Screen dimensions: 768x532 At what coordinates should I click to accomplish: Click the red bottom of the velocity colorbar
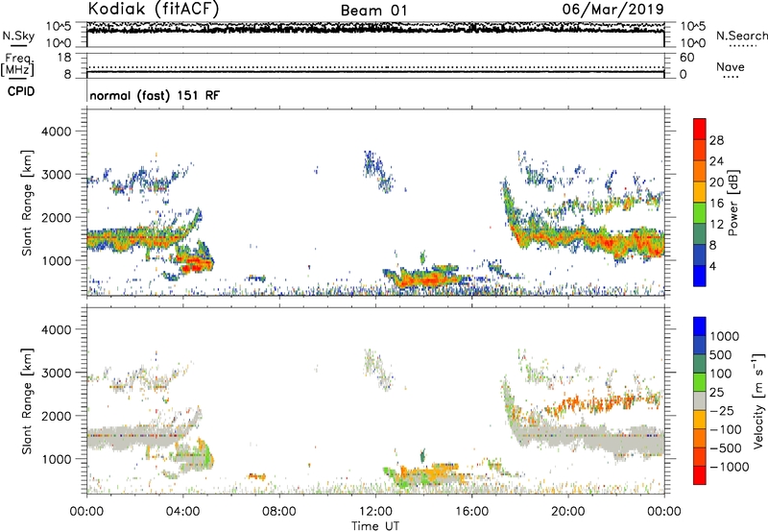coord(700,475)
